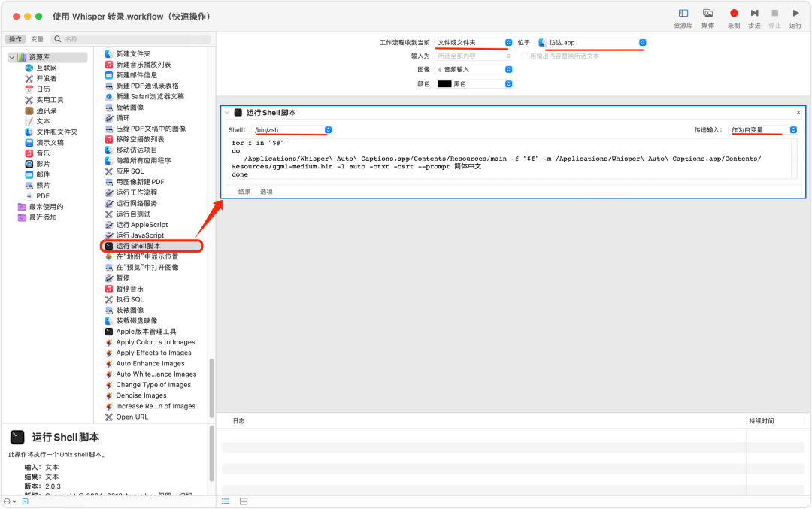The image size is (812, 509).
Task: Remove the 运行 Shell 脚本 action with X
Action: (798, 112)
